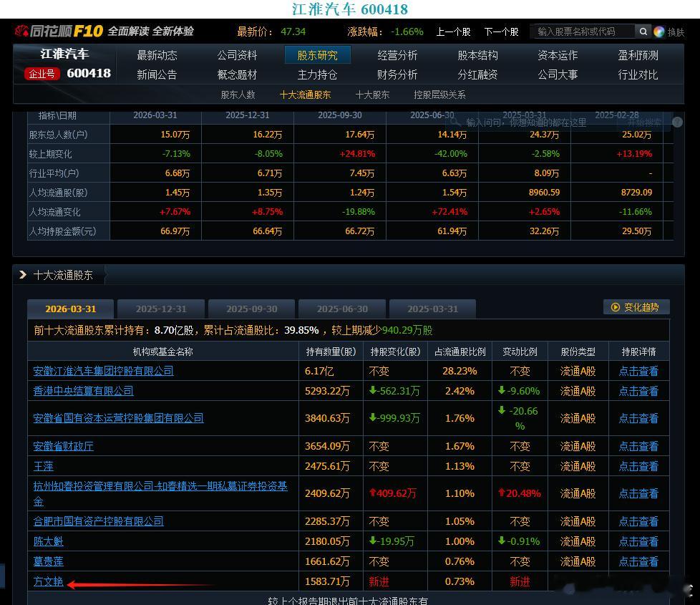700x605 pixels.
Task: Open 经营分析 menu
Action: tap(397, 55)
